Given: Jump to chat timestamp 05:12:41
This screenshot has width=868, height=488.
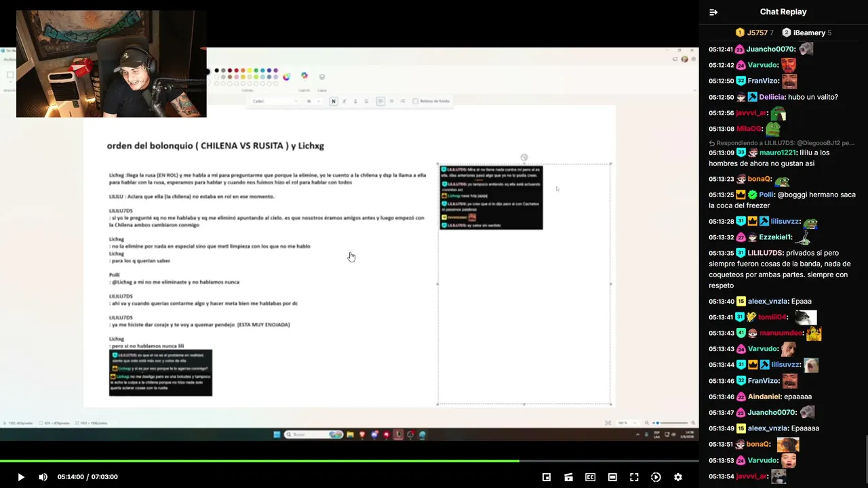Looking at the screenshot, I should [722, 49].
